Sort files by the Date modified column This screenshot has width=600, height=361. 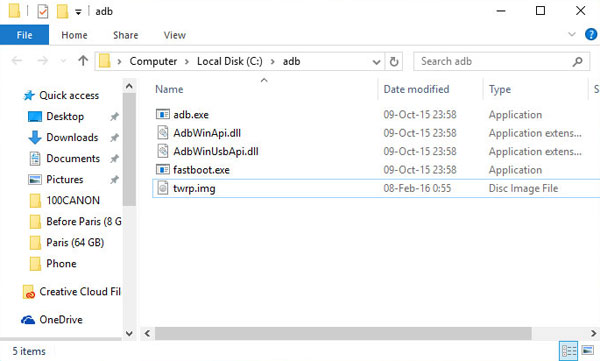[416, 89]
